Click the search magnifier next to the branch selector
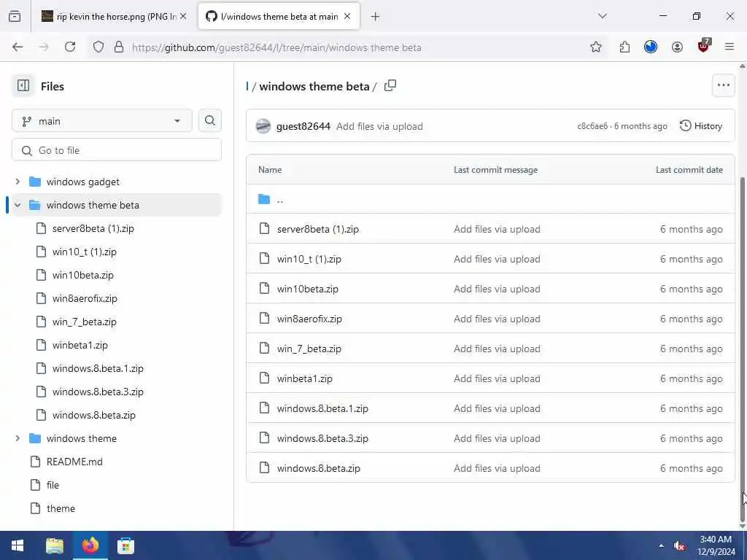This screenshot has height=560, width=747. click(209, 121)
